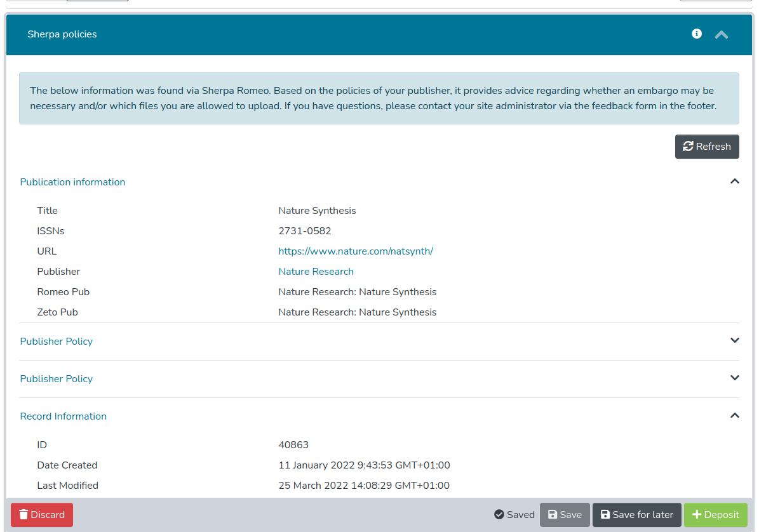
Task: Click the second Publisher Policy heading
Action: coord(57,379)
